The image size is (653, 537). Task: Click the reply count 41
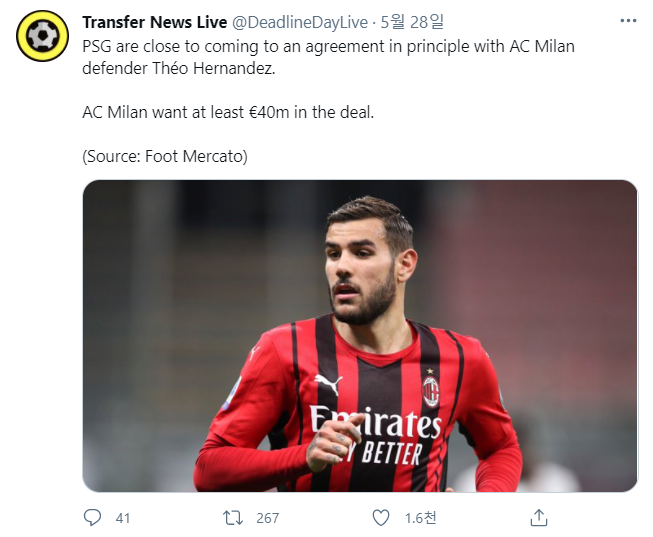[x=123, y=518]
